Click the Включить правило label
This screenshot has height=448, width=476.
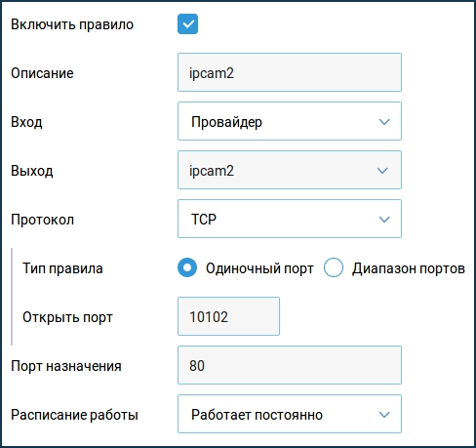click(72, 24)
